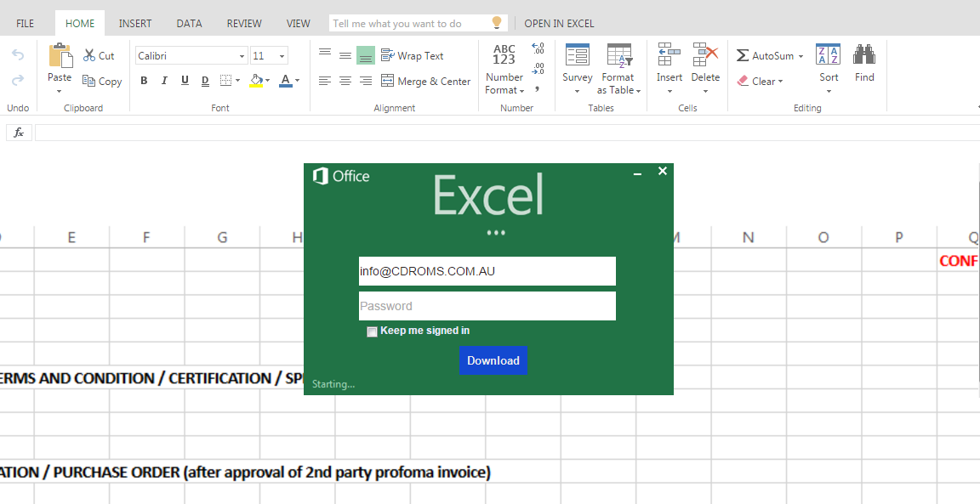The width and height of the screenshot is (980, 504).
Task: Switch to the REVIEW tab
Action: pyautogui.click(x=244, y=23)
